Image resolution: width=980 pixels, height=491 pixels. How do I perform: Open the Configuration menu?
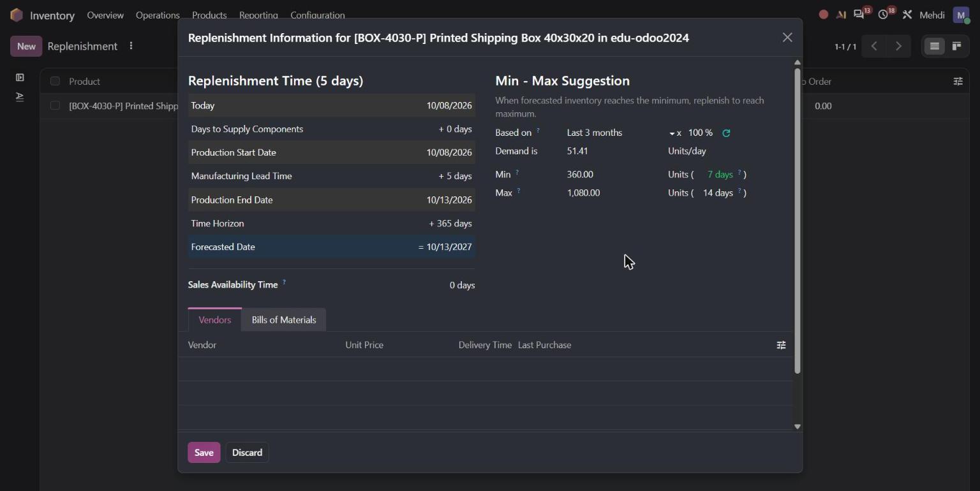click(318, 15)
